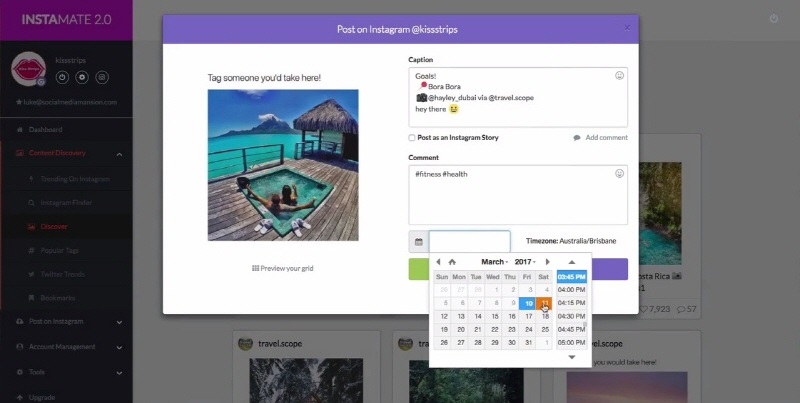Select 04:15 PM in time list

[571, 303]
